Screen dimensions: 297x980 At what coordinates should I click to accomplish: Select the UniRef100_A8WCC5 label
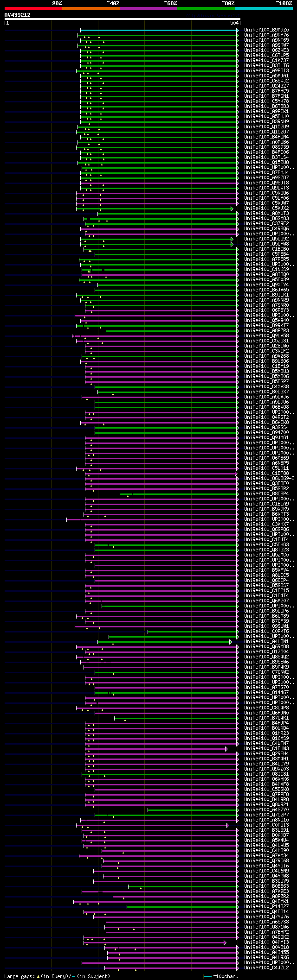pyautogui.click(x=266, y=575)
